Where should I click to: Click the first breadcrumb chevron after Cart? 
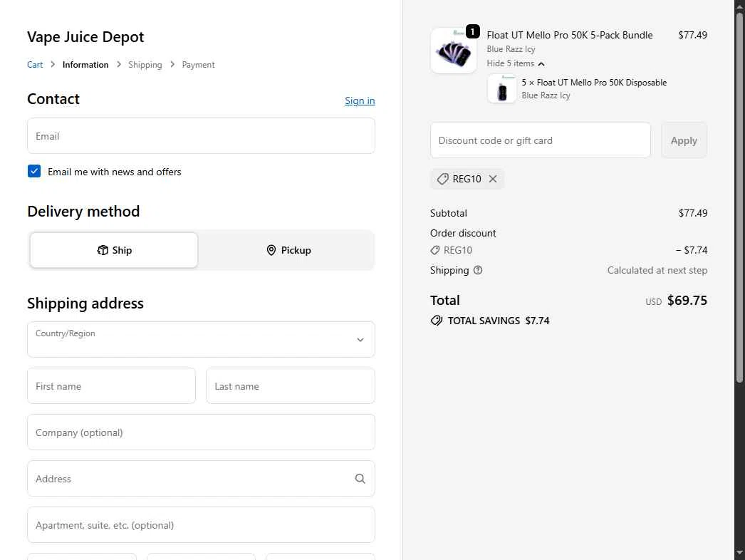pos(53,64)
